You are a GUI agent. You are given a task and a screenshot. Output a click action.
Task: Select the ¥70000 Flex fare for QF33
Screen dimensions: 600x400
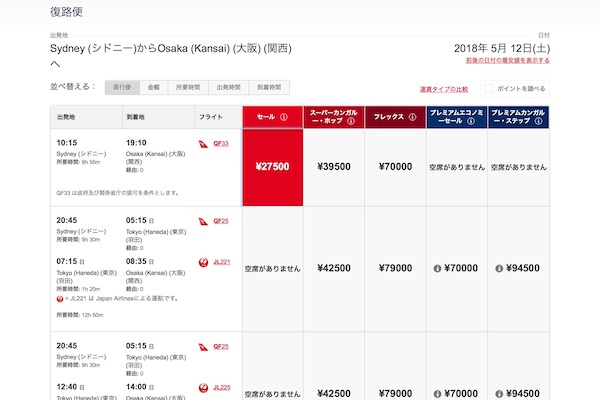(x=395, y=167)
